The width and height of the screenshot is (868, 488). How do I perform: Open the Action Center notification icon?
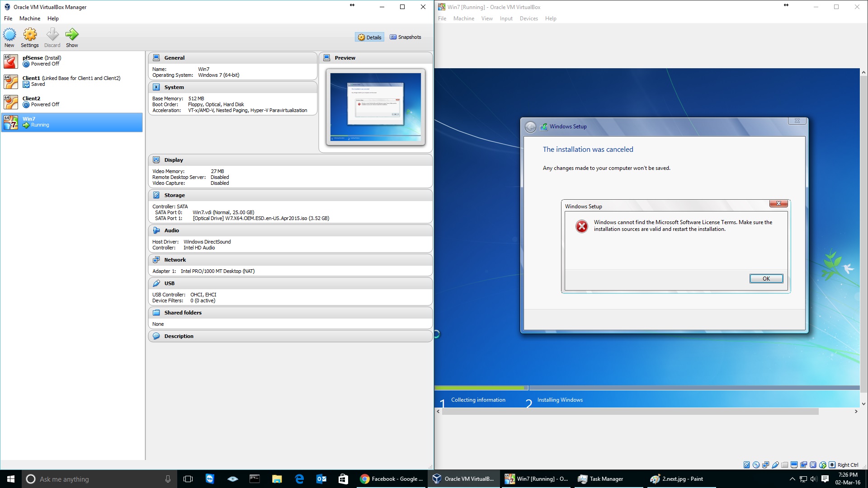(x=825, y=479)
